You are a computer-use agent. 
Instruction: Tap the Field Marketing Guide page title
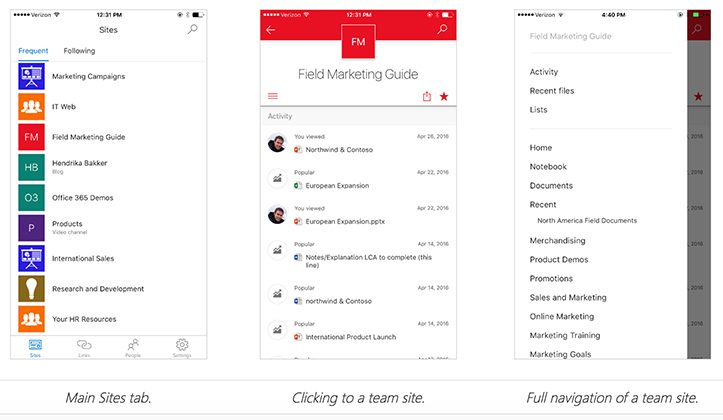click(358, 74)
